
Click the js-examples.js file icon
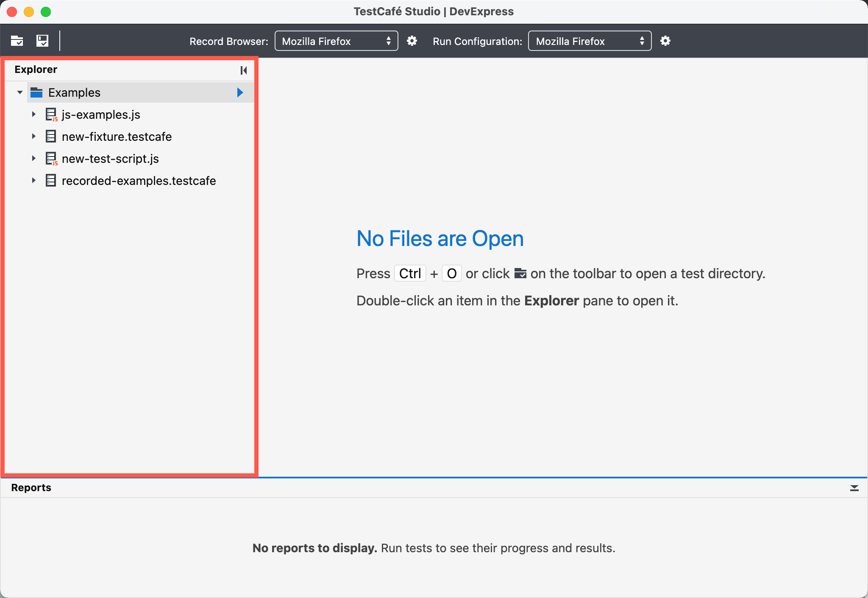pos(51,115)
